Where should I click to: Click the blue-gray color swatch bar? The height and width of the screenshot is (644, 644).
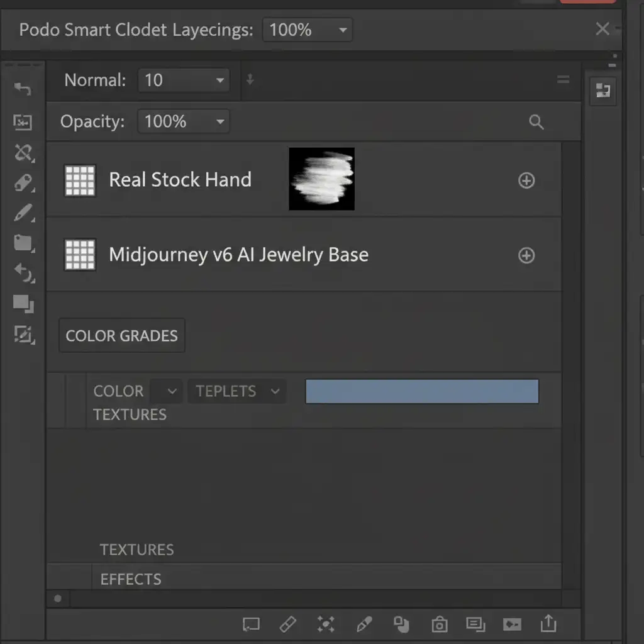(421, 391)
